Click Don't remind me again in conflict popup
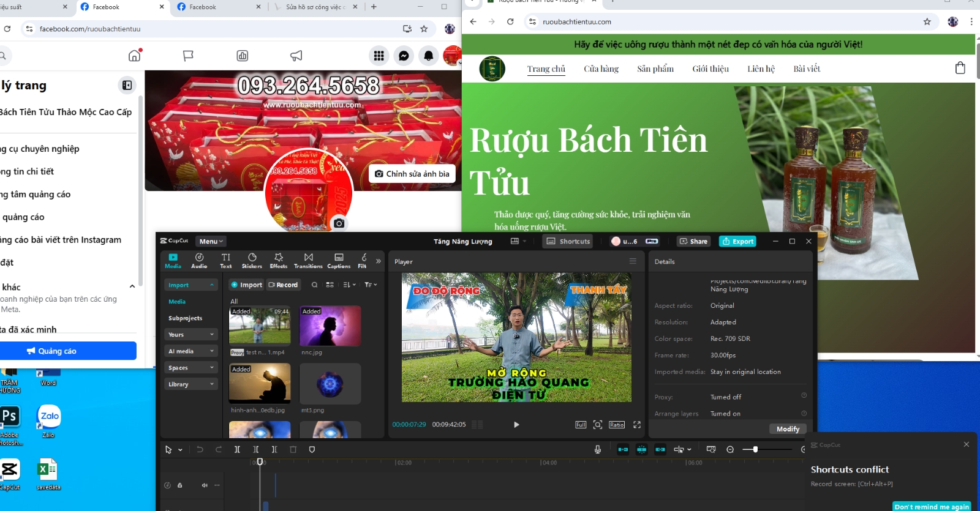The height and width of the screenshot is (511, 980). [x=932, y=507]
